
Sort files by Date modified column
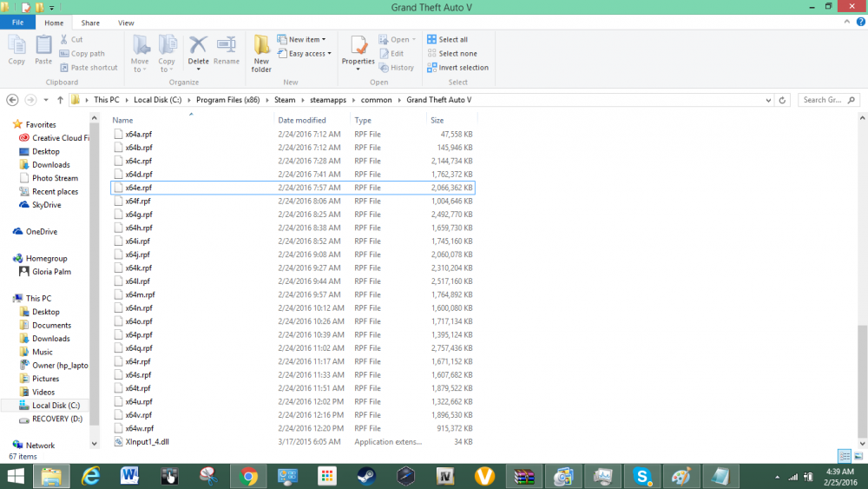tap(304, 121)
